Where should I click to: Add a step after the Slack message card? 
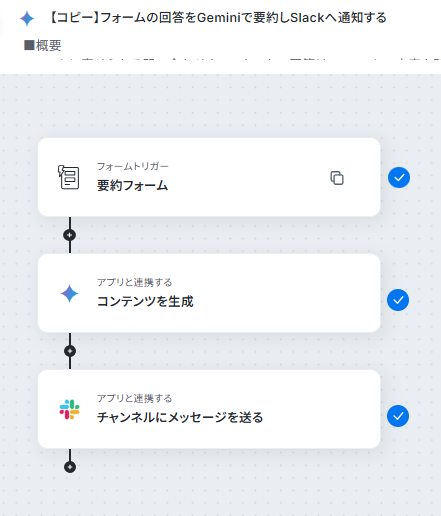coord(70,467)
